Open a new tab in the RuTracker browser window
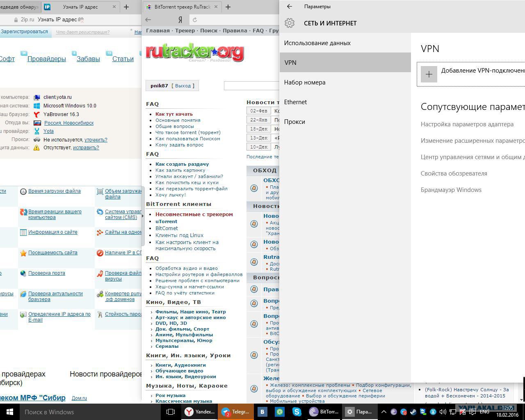525x420 pixels. 228,7
